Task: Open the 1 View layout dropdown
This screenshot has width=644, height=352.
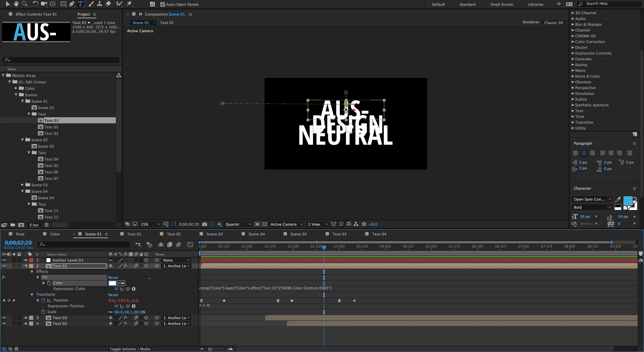Action: [318, 224]
